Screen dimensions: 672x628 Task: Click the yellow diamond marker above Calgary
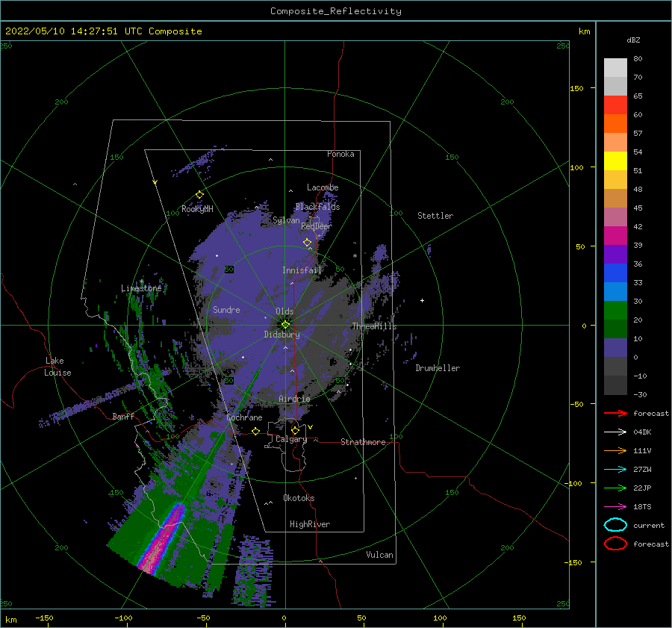pos(295,430)
